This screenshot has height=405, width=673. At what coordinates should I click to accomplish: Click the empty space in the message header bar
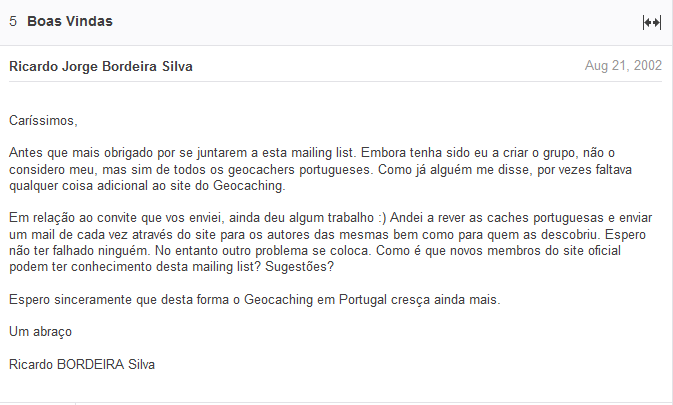(x=378, y=21)
